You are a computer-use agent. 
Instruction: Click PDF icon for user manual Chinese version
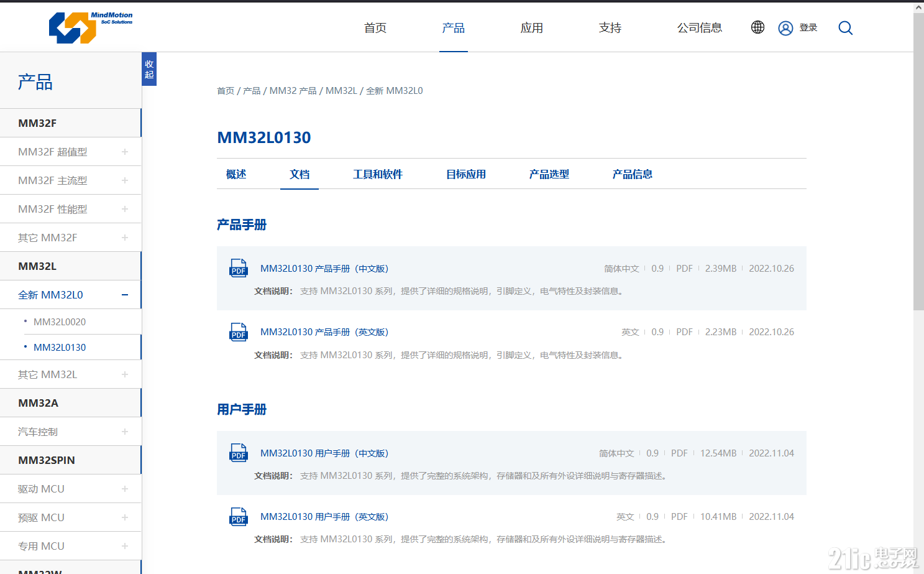click(x=239, y=453)
